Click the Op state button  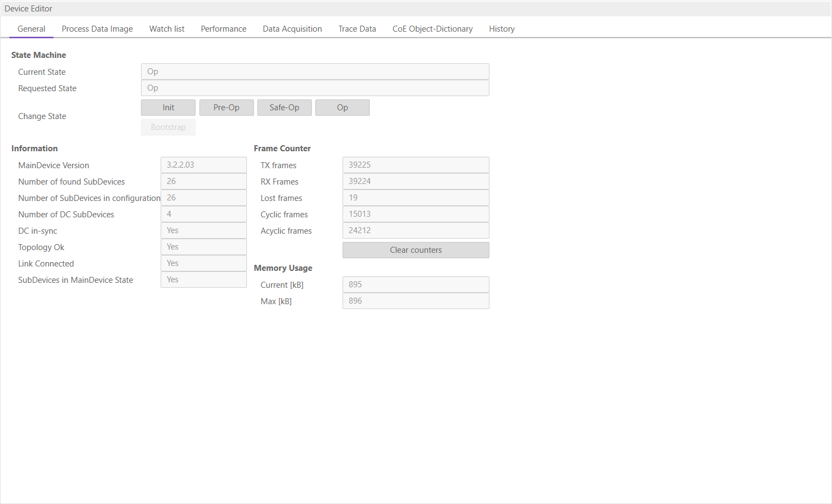342,108
